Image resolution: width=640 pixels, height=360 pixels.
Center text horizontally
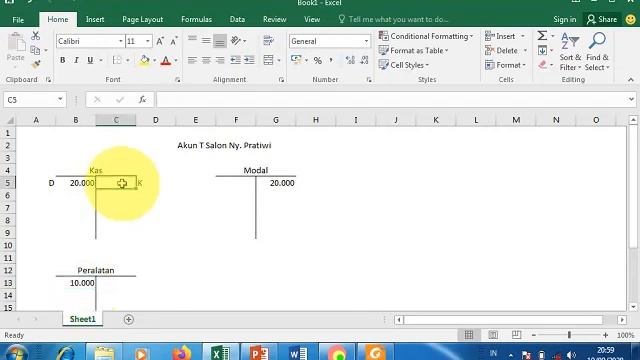click(x=206, y=60)
